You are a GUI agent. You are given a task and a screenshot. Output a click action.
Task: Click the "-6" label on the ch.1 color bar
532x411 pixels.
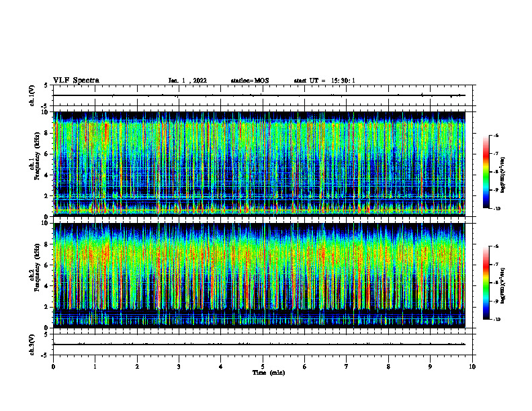(x=496, y=135)
